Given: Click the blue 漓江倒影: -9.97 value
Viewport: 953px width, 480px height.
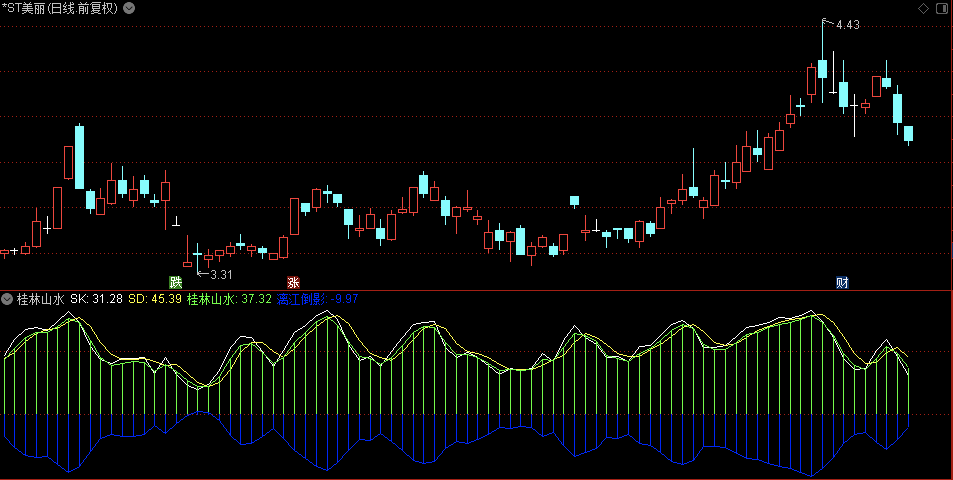Looking at the screenshot, I should [317, 299].
